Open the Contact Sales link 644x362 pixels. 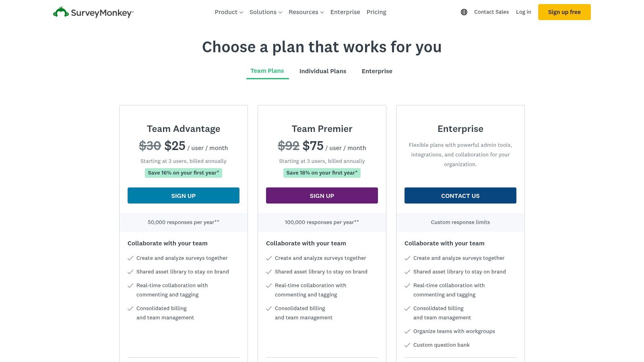[x=491, y=12]
